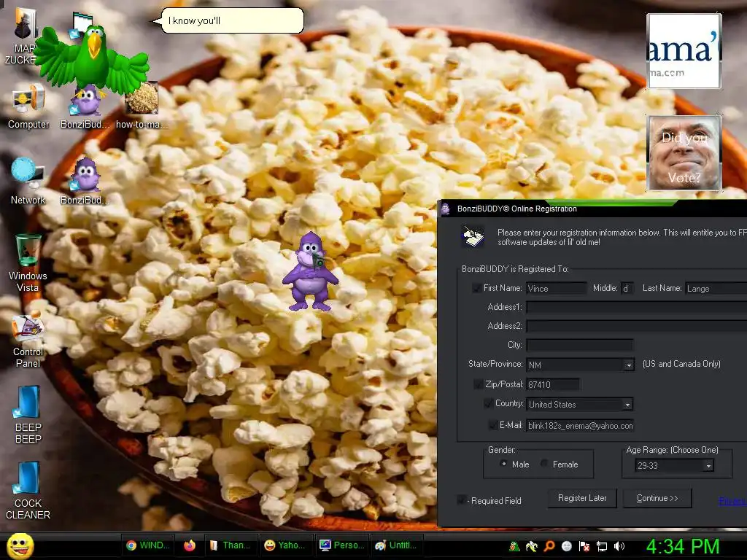Click the Zip/Postal field containing 87410
The width and height of the screenshot is (747, 560).
coord(553,385)
